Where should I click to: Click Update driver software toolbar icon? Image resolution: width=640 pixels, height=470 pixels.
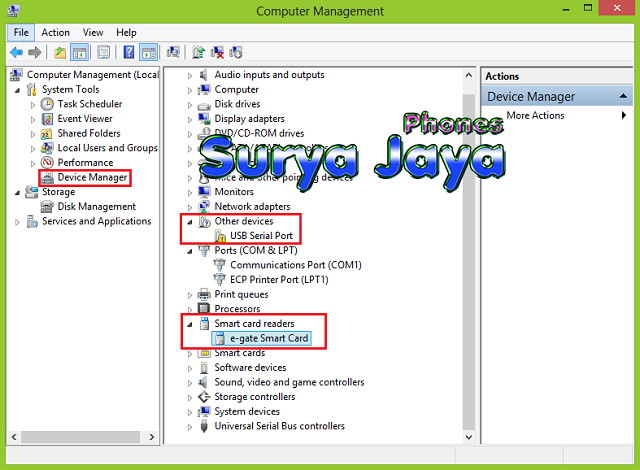pos(198,52)
